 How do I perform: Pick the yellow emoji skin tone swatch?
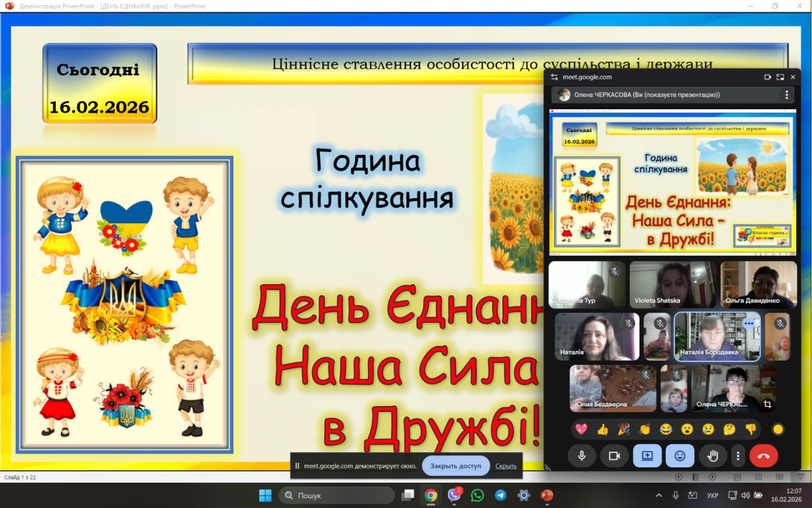pyautogui.click(x=778, y=430)
